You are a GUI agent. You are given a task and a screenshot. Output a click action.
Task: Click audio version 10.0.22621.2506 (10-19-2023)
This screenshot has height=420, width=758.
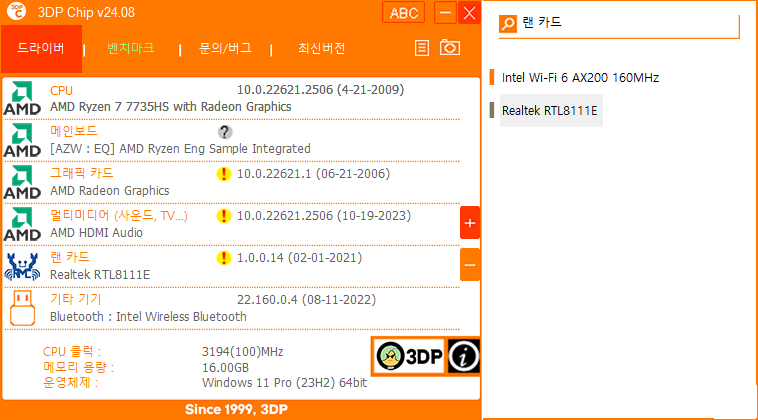point(324,216)
